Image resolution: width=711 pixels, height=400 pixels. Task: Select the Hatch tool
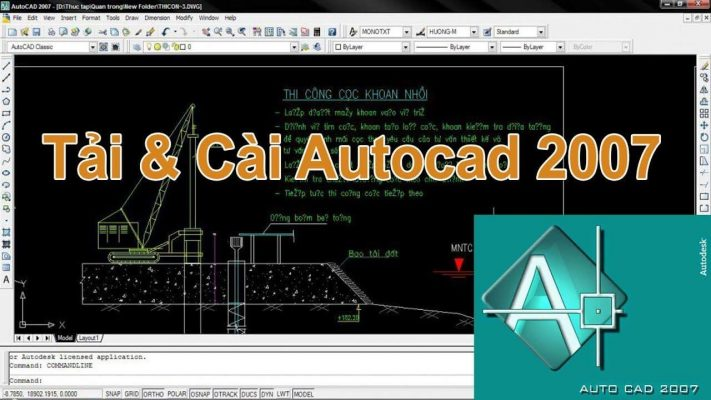click(6, 232)
